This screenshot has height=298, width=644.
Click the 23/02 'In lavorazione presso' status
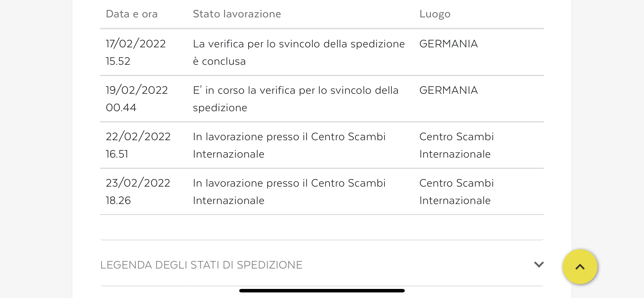289,192
